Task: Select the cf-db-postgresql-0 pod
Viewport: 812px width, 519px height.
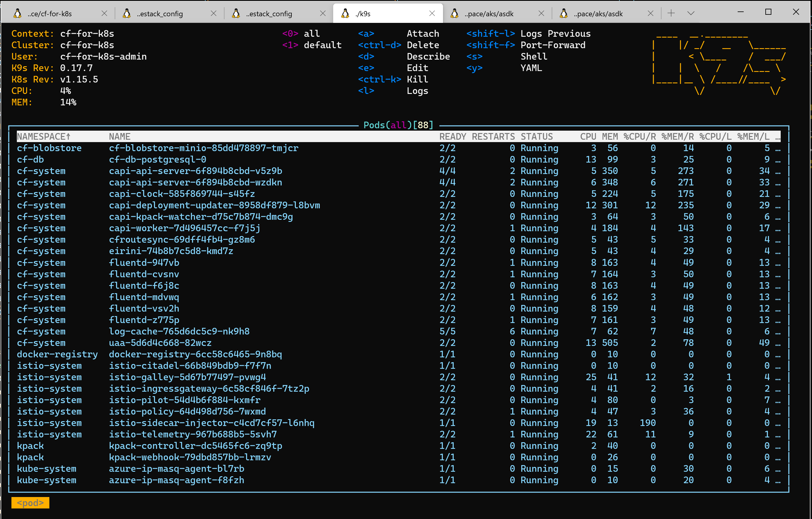Action: click(x=398, y=160)
